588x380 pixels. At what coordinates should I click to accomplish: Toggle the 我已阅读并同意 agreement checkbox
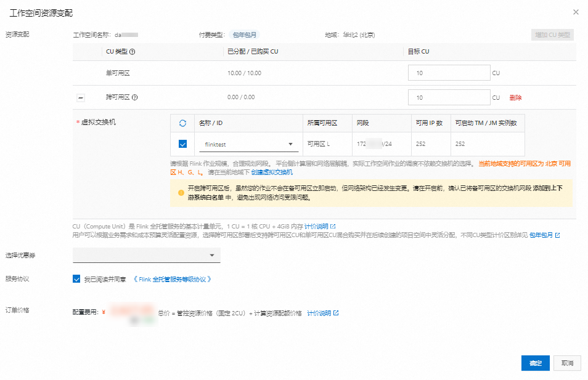click(x=76, y=279)
